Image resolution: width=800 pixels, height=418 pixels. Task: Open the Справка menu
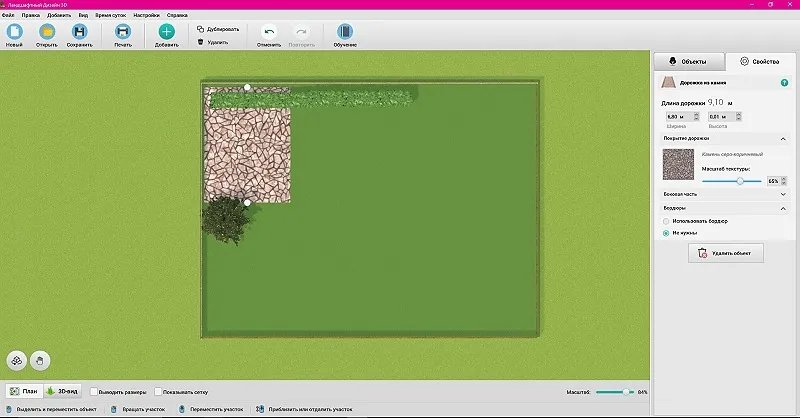[x=177, y=15]
